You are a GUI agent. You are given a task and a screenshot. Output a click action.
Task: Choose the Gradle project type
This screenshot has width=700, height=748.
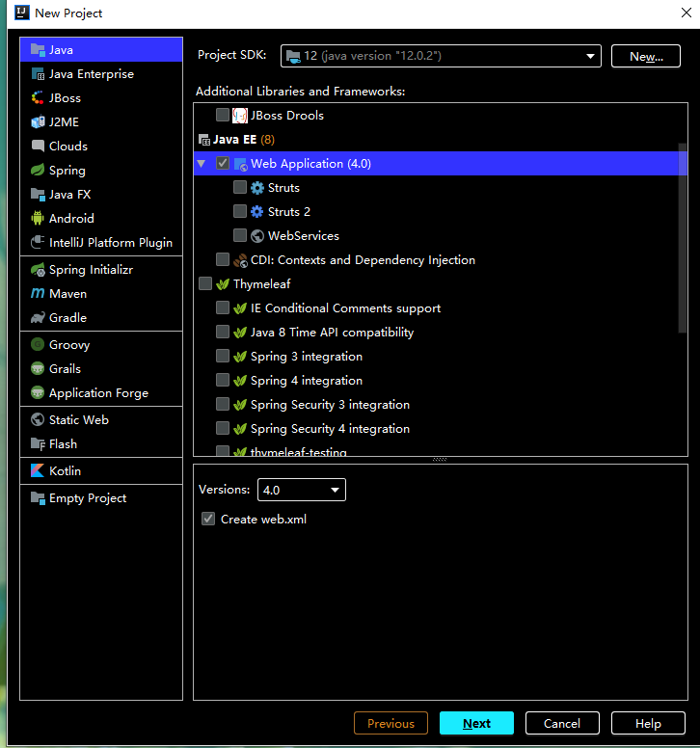click(x=101, y=318)
